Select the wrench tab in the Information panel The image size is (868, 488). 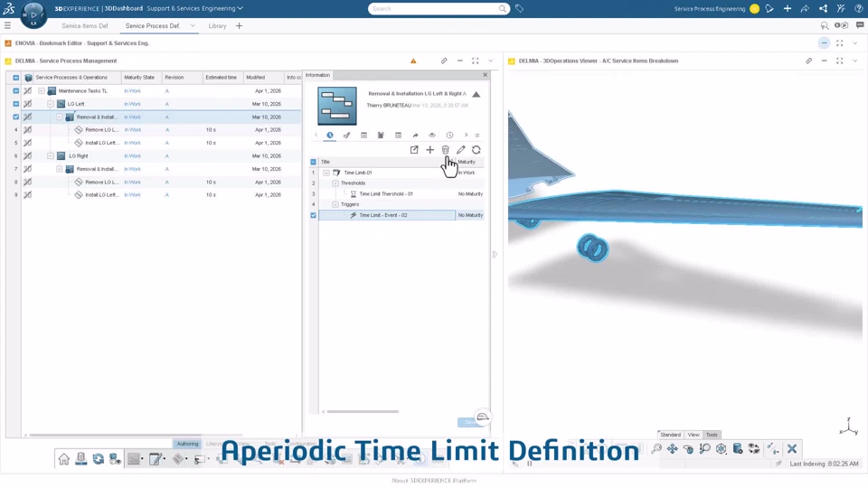click(x=346, y=135)
